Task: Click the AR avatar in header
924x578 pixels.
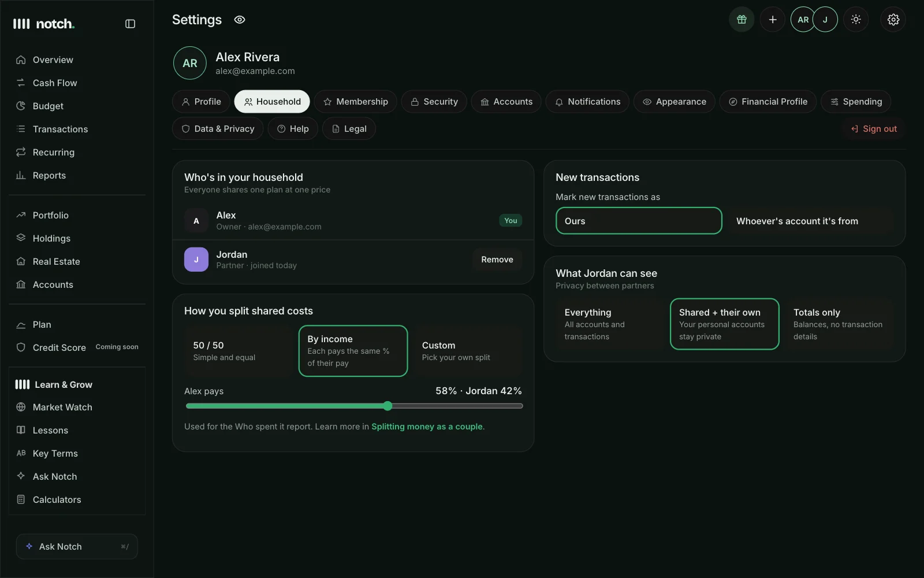Action: pyautogui.click(x=803, y=20)
